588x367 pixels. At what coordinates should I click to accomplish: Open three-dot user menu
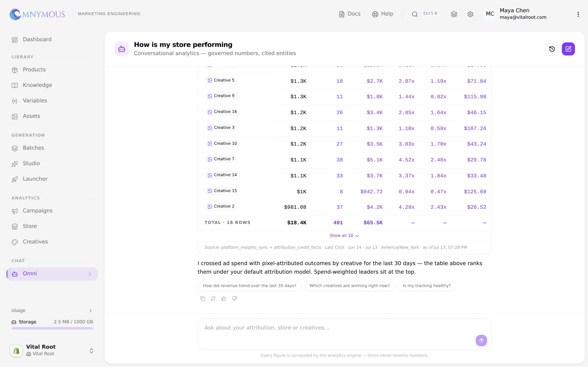578,14
